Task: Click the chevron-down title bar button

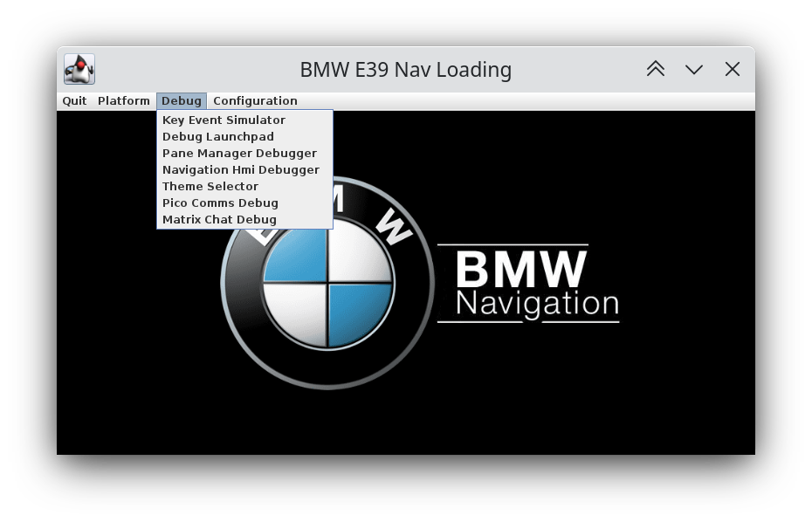Action: [x=694, y=69]
